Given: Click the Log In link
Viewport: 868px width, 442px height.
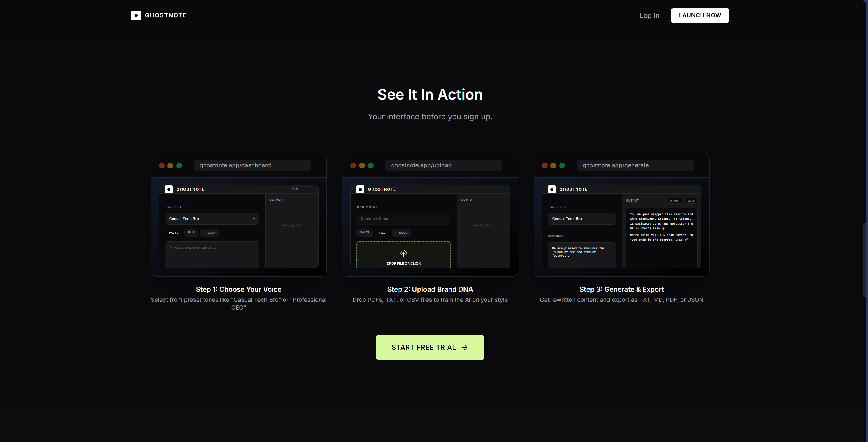Looking at the screenshot, I should (x=649, y=15).
